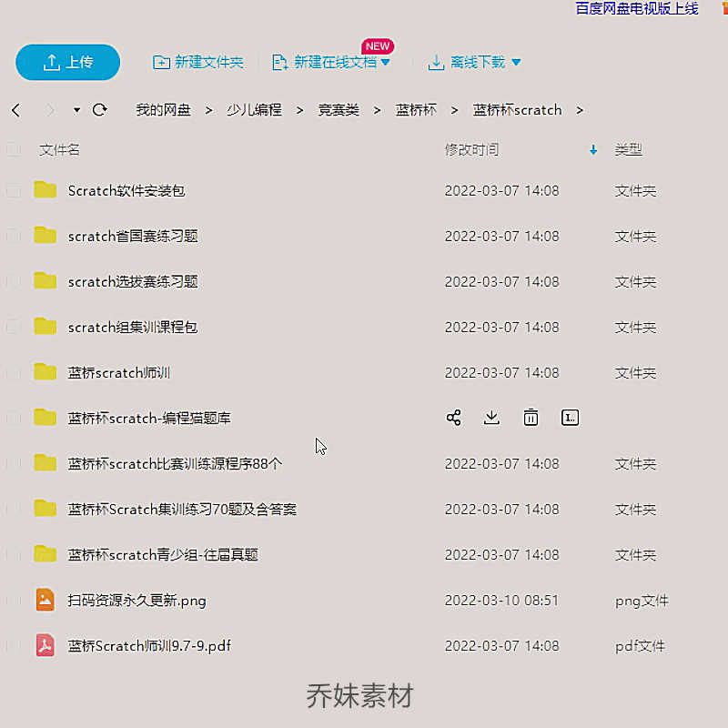Go back with the left arrow
This screenshot has width=728, height=728.
pos(16,110)
